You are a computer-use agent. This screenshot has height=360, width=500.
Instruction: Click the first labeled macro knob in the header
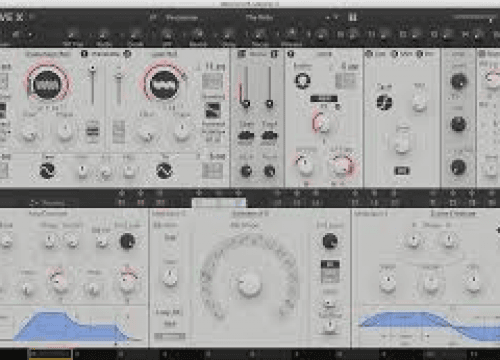[72, 35]
